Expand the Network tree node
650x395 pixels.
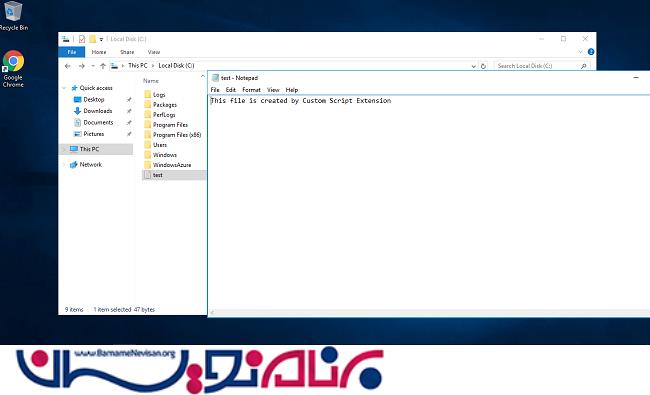pos(64,165)
